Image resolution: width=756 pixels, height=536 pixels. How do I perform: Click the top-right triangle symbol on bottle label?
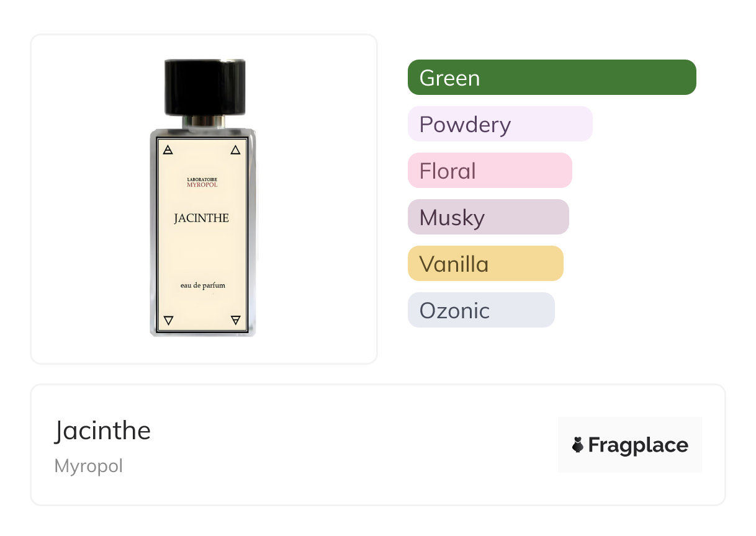[x=235, y=150]
